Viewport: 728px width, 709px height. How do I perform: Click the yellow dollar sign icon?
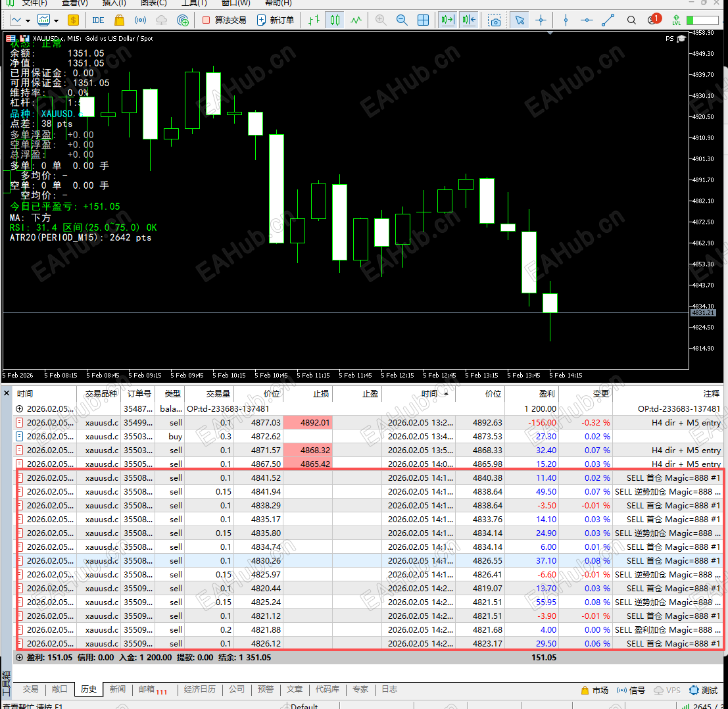pos(73,20)
